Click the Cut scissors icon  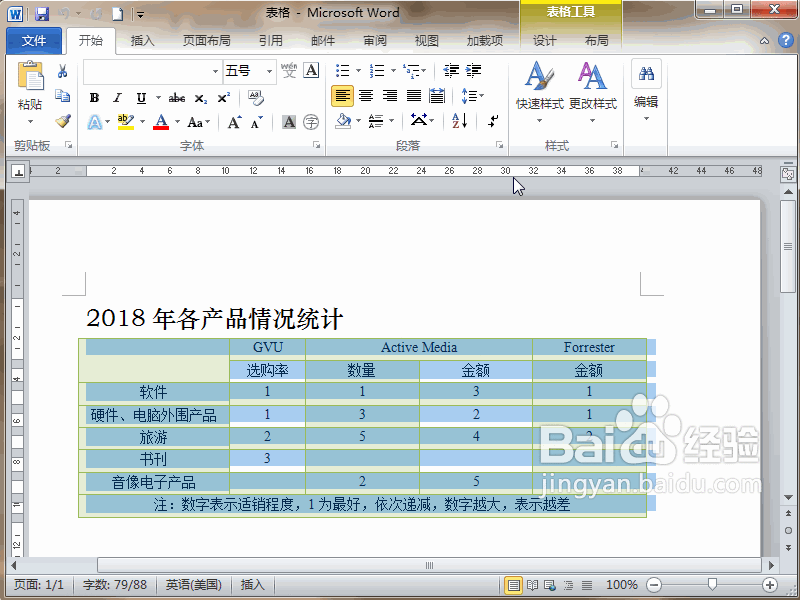(63, 71)
